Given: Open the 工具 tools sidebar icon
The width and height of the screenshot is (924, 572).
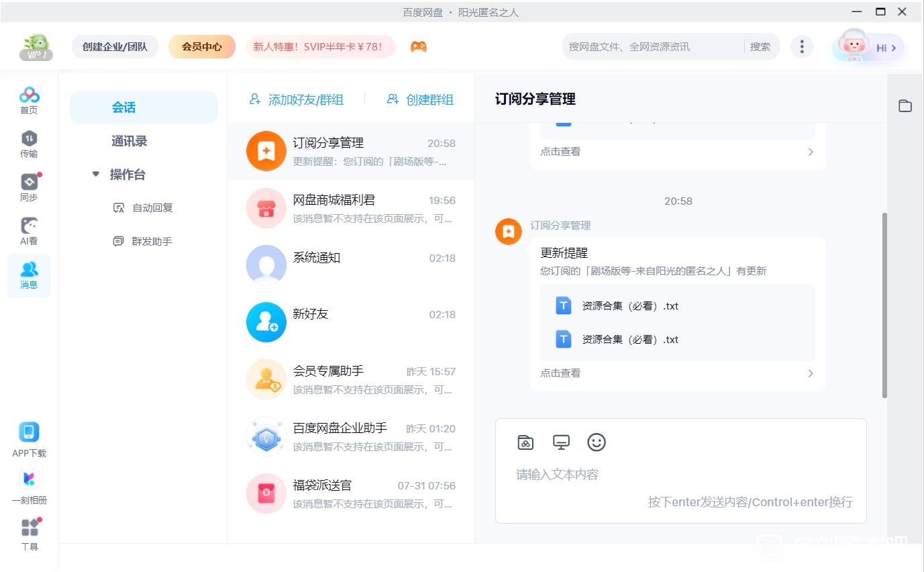Looking at the screenshot, I should coord(29,534).
